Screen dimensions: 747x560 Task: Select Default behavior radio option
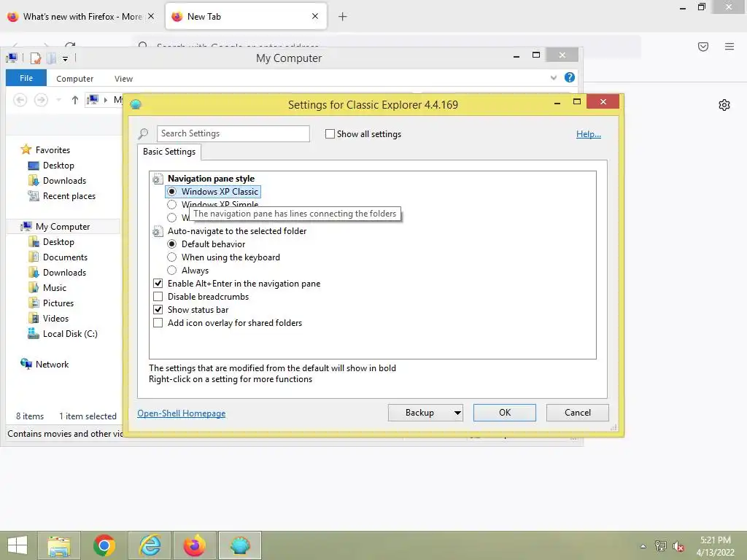(172, 244)
